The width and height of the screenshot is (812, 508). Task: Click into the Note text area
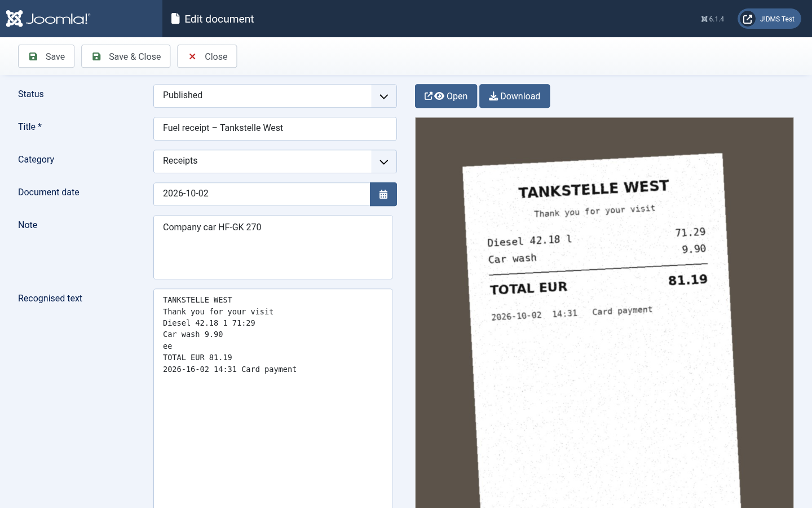click(x=273, y=247)
